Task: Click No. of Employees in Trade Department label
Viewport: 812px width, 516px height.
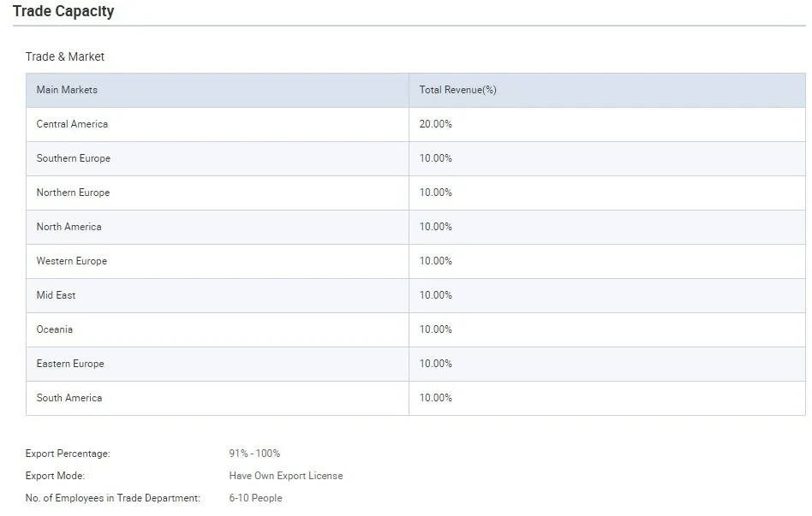Action: (113, 498)
